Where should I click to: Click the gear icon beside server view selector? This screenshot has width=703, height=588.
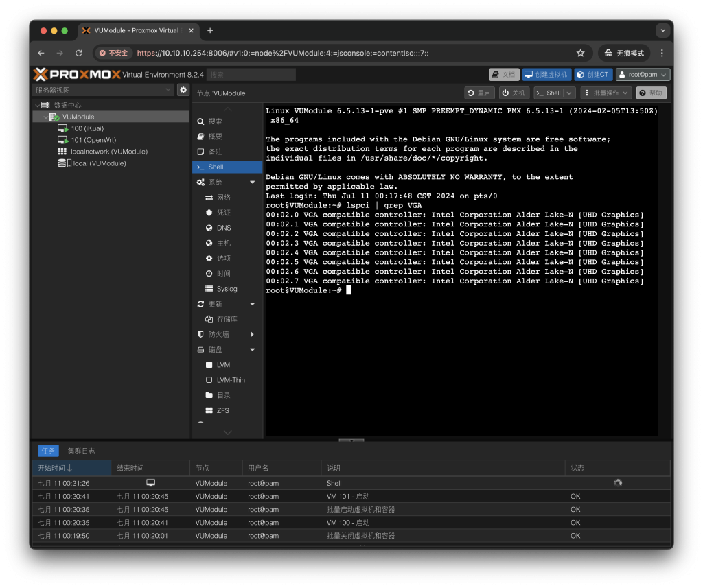pyautogui.click(x=183, y=90)
